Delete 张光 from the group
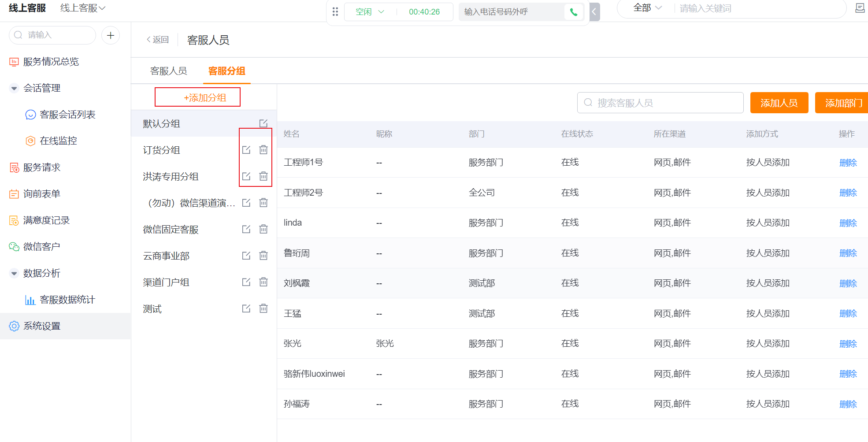 point(848,344)
